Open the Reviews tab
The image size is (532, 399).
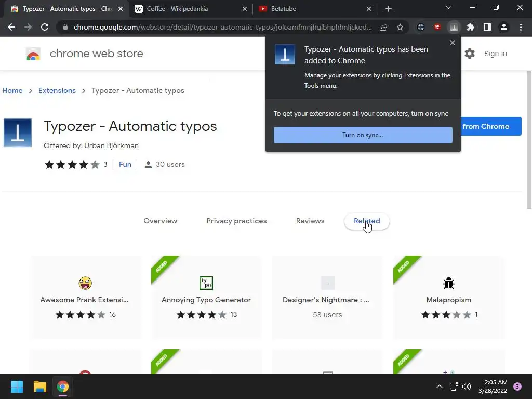310,221
